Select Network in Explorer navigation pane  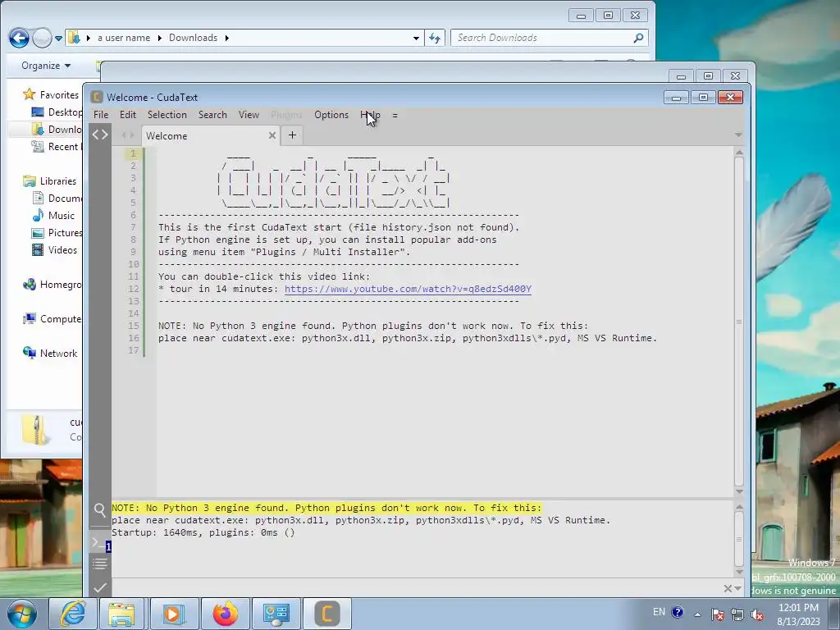[50, 353]
